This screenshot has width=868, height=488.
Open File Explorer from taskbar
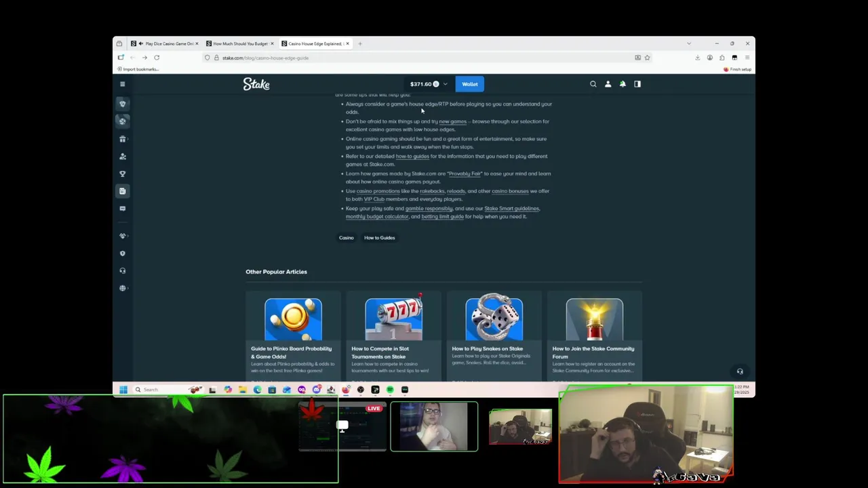pos(242,390)
